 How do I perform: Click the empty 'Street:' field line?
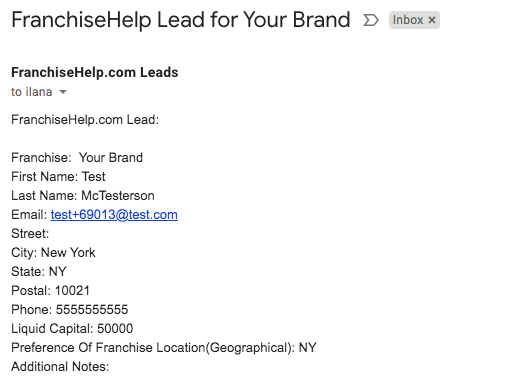(30, 234)
